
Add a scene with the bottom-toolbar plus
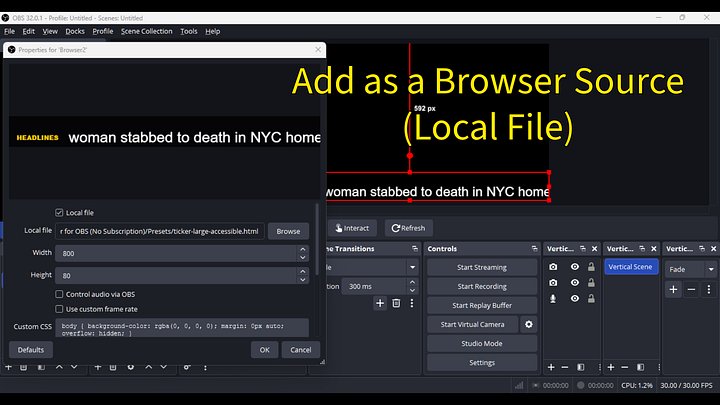pos(8,367)
